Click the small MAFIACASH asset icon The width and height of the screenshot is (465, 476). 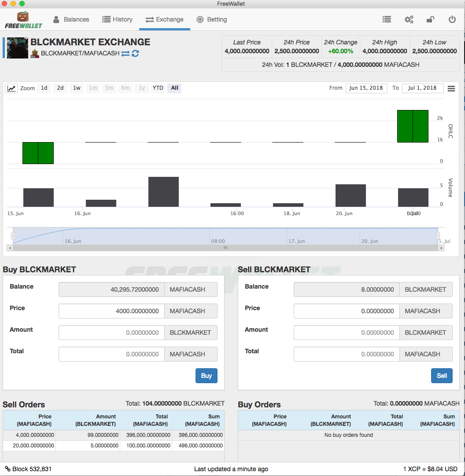tap(35, 54)
